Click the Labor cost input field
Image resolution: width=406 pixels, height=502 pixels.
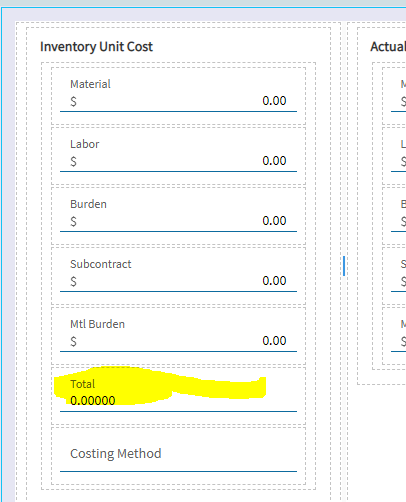point(178,161)
